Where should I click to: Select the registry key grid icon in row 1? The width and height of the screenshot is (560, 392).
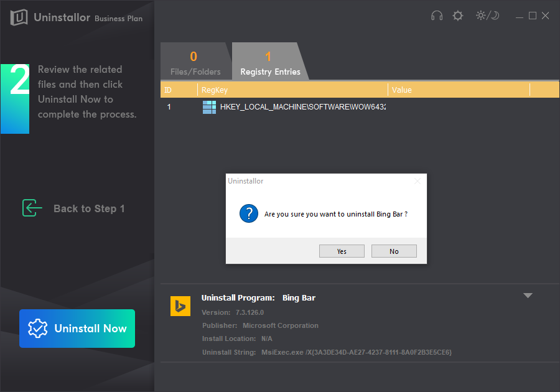click(x=209, y=107)
